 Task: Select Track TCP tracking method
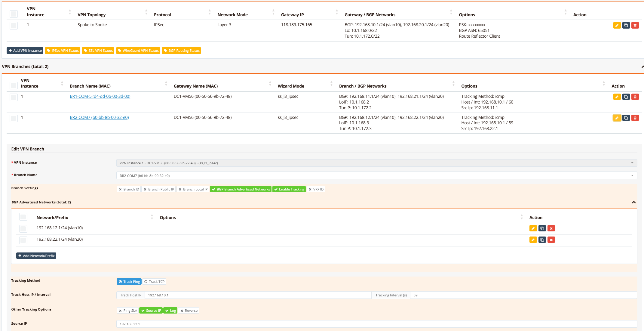click(154, 282)
